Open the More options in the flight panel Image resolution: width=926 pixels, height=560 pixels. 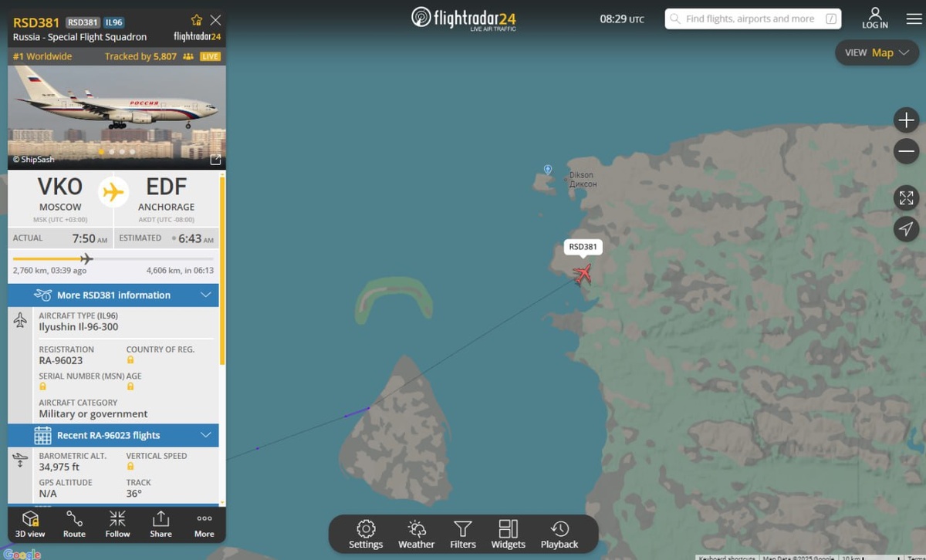204,524
